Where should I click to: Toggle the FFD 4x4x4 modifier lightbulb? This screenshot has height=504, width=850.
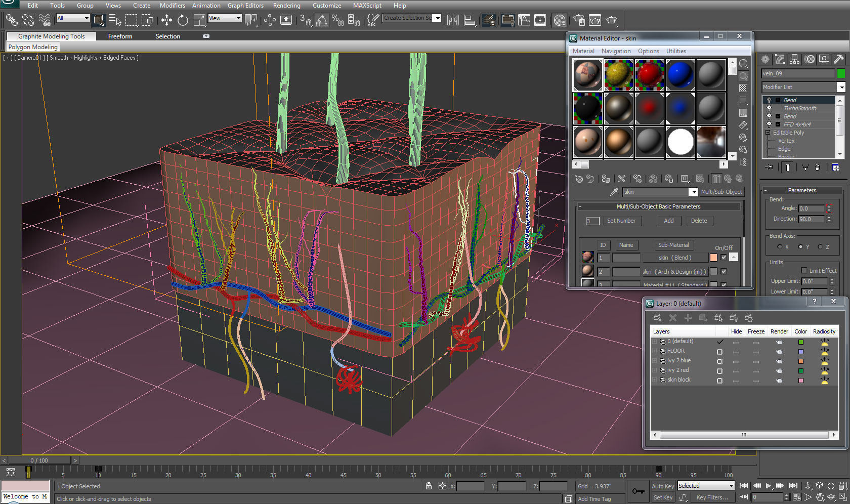tap(769, 124)
